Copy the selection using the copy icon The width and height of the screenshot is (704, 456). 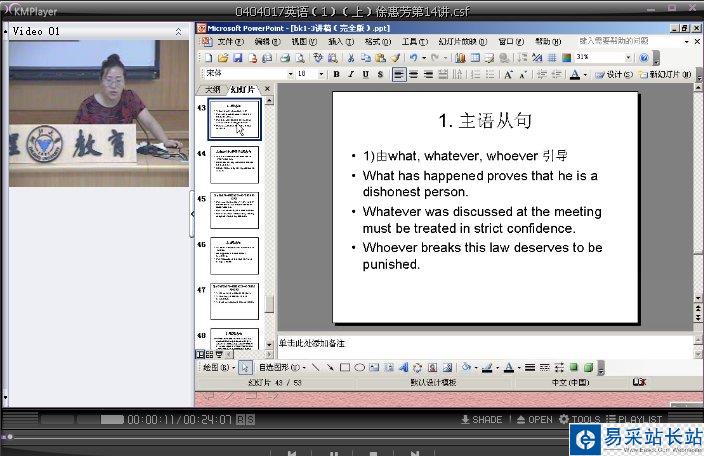[366, 57]
